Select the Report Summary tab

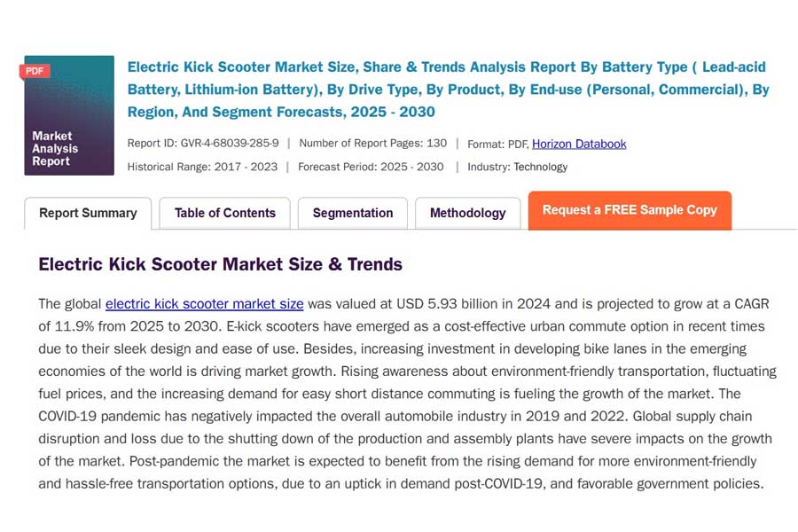pyautogui.click(x=88, y=213)
